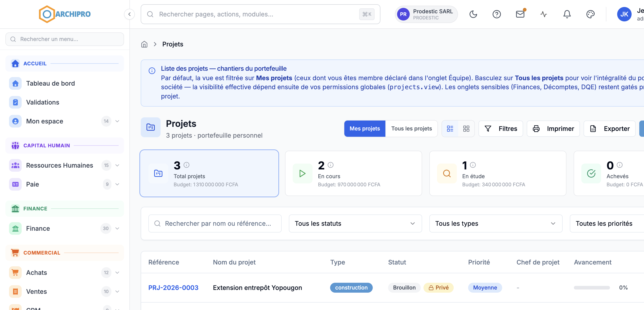
Task: Focus the global search field
Action: 260,14
